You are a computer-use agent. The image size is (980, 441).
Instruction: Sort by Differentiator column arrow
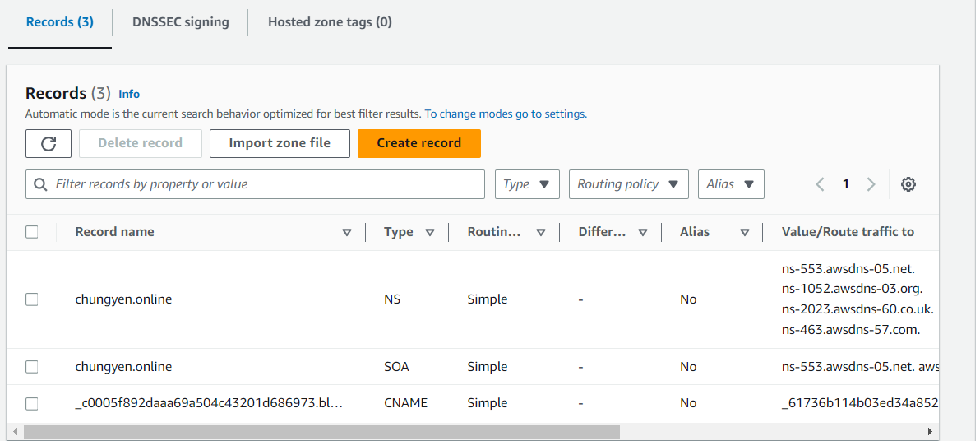click(x=642, y=232)
